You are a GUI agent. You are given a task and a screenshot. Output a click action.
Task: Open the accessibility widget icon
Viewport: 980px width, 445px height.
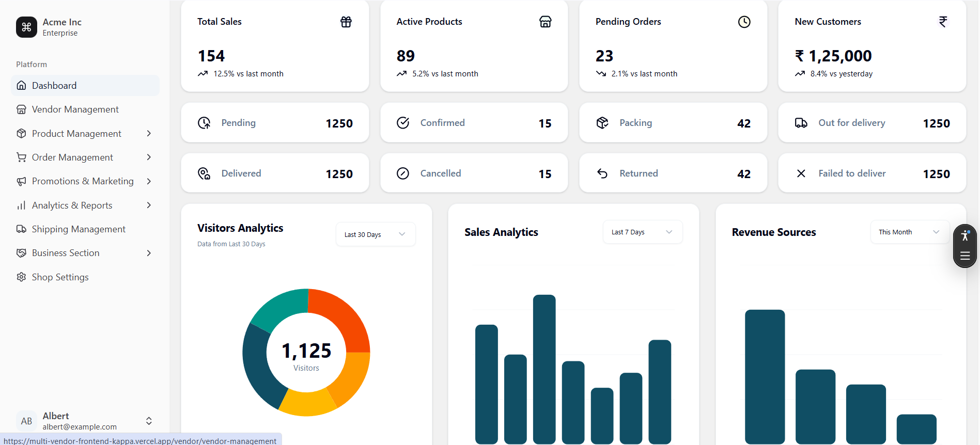click(965, 236)
